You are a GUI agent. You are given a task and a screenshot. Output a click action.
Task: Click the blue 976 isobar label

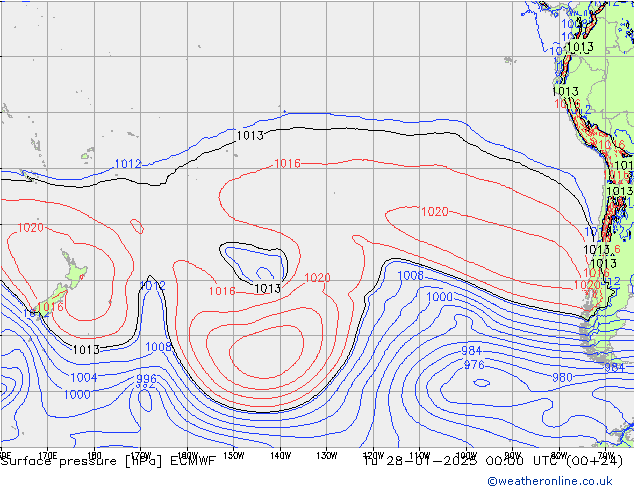474,365
